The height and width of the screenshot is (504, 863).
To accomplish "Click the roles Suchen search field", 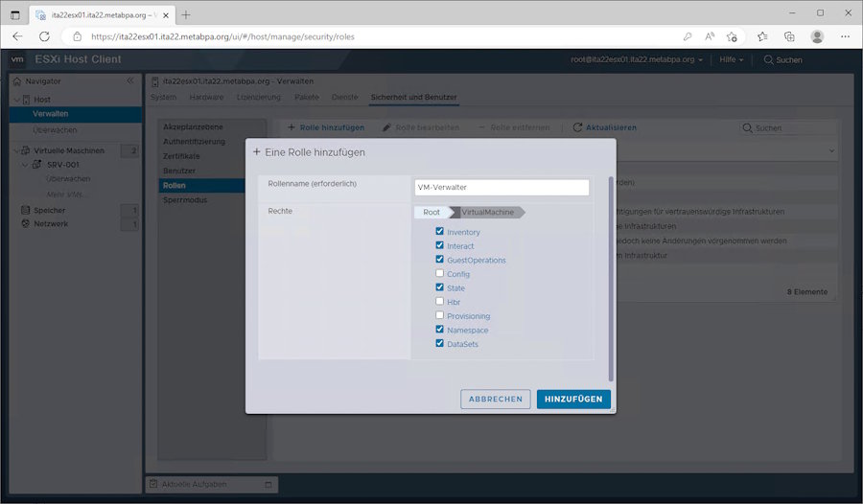I will coord(787,127).
